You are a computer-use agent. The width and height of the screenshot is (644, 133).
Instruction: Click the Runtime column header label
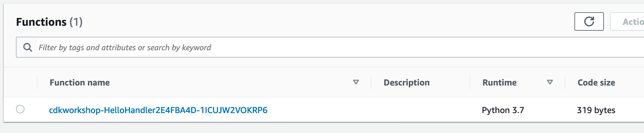(499, 82)
